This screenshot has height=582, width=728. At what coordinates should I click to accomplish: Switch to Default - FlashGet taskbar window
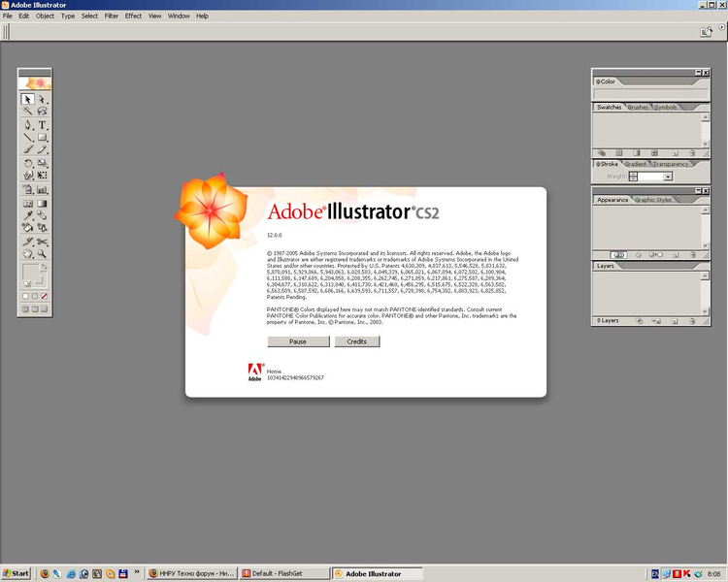[284, 573]
